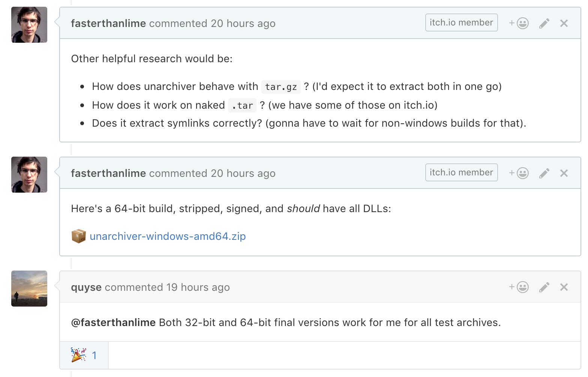Click fasterthanlime's avatar on the first comment
This screenshot has height=377, width=588.
29,25
